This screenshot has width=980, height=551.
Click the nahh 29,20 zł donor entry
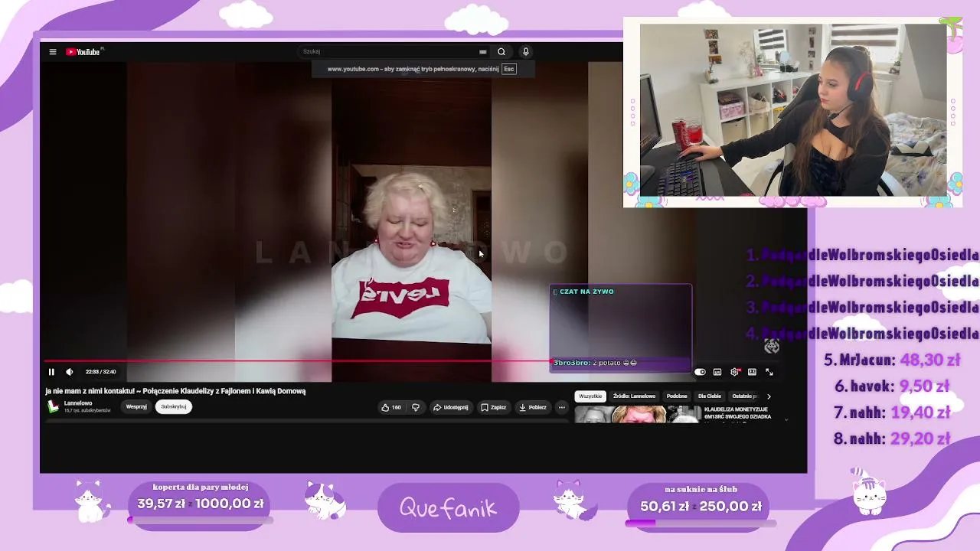tap(892, 439)
